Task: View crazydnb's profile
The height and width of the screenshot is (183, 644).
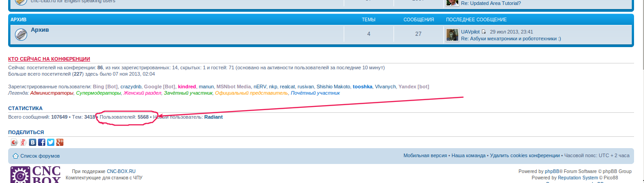Action: click(131, 87)
